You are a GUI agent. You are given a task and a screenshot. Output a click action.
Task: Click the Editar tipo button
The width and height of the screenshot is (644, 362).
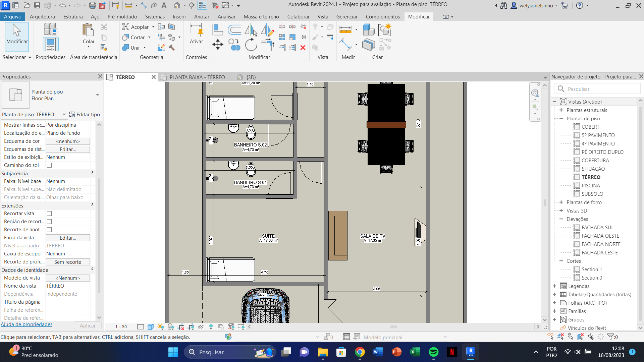point(85,114)
